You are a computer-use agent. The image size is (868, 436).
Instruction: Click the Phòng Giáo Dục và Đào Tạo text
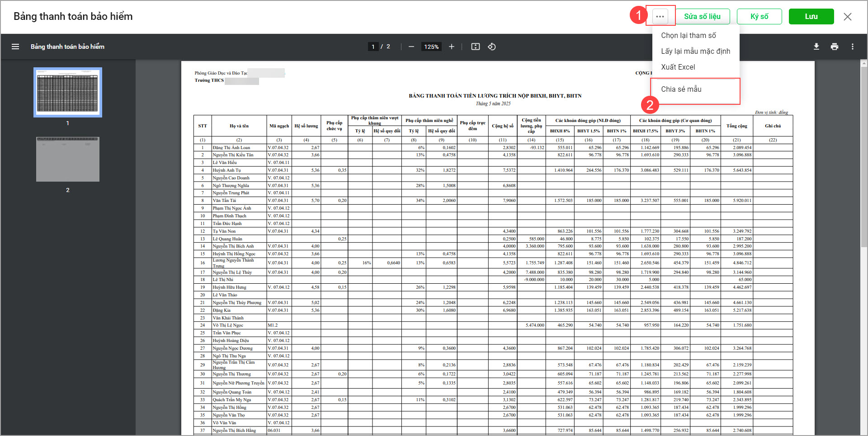pos(221,73)
